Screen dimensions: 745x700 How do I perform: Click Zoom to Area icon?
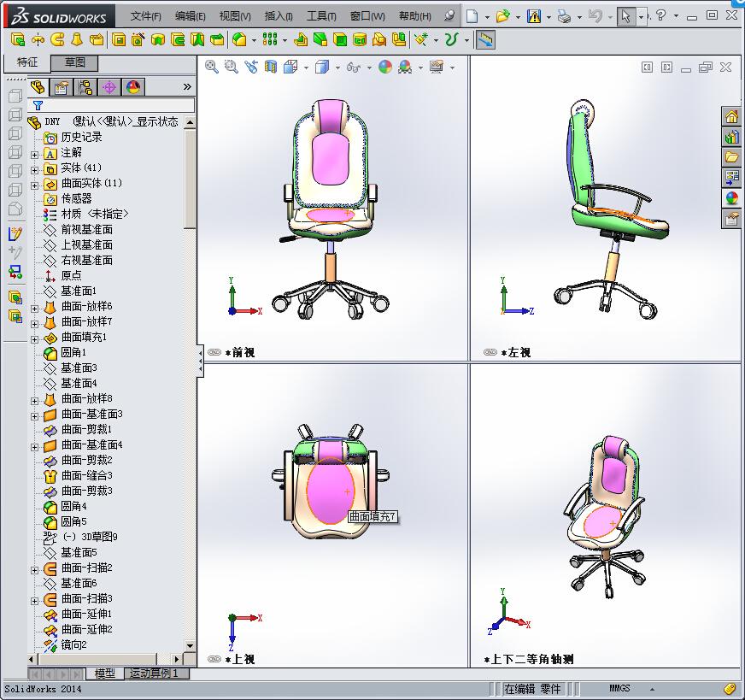coord(232,67)
